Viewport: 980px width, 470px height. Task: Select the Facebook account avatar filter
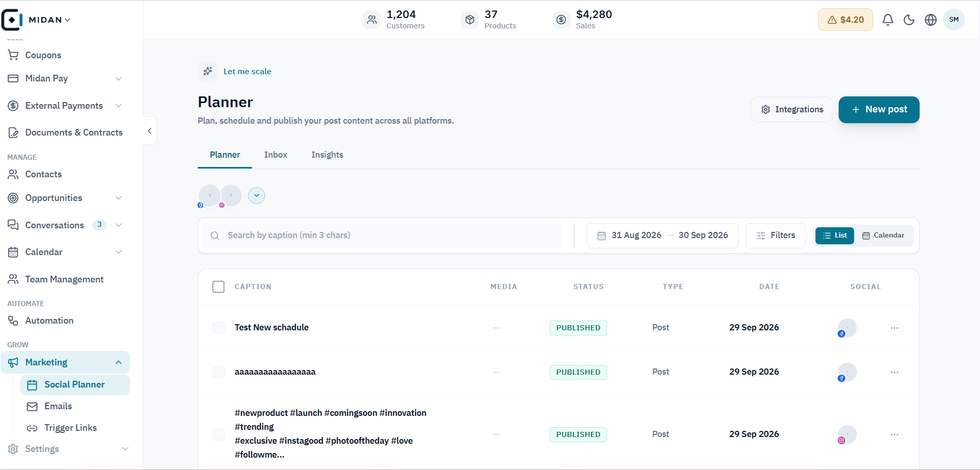[x=209, y=196]
